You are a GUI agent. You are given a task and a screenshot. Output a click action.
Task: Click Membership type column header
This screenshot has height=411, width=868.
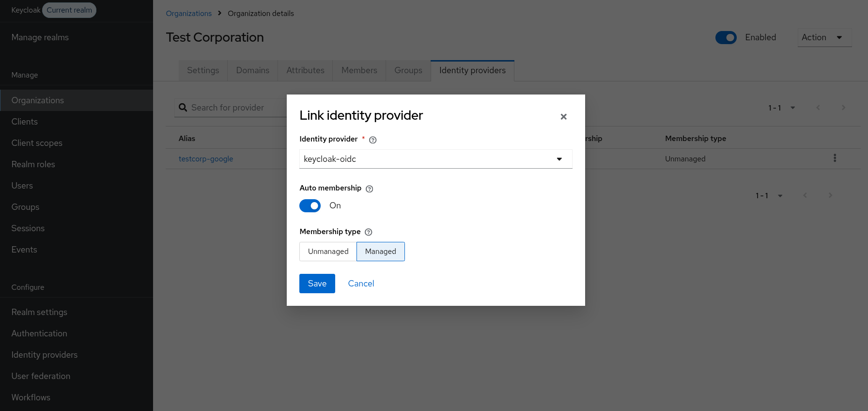(695, 139)
